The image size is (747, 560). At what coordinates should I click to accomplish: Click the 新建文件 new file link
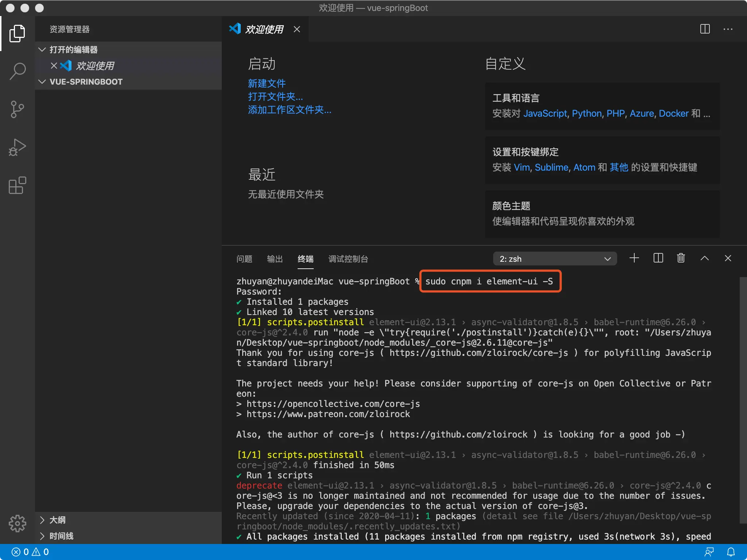pyautogui.click(x=267, y=83)
